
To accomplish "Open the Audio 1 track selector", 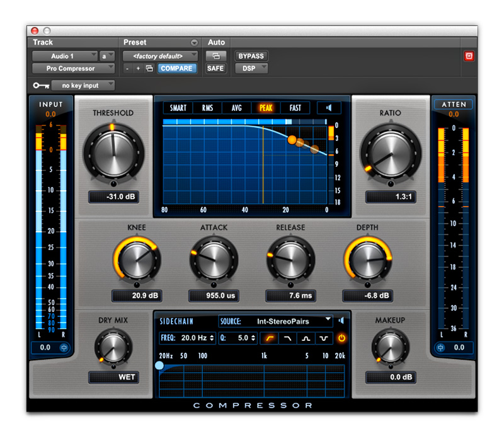I will 65,56.
